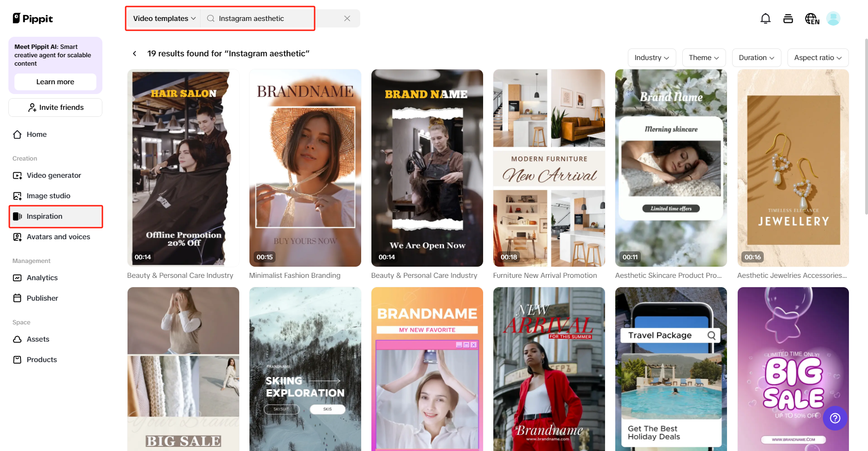Open the language selector showing EN
This screenshot has width=868, height=451.
click(x=812, y=18)
